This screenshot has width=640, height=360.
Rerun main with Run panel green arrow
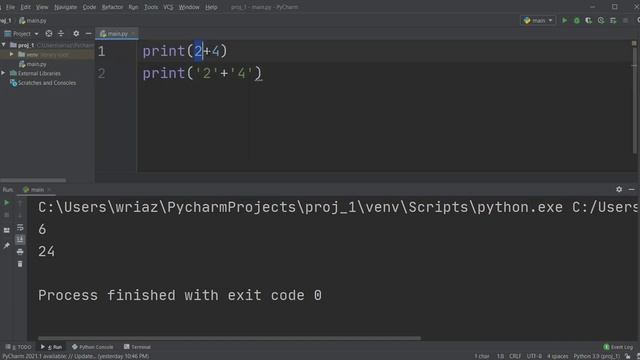coord(7,202)
